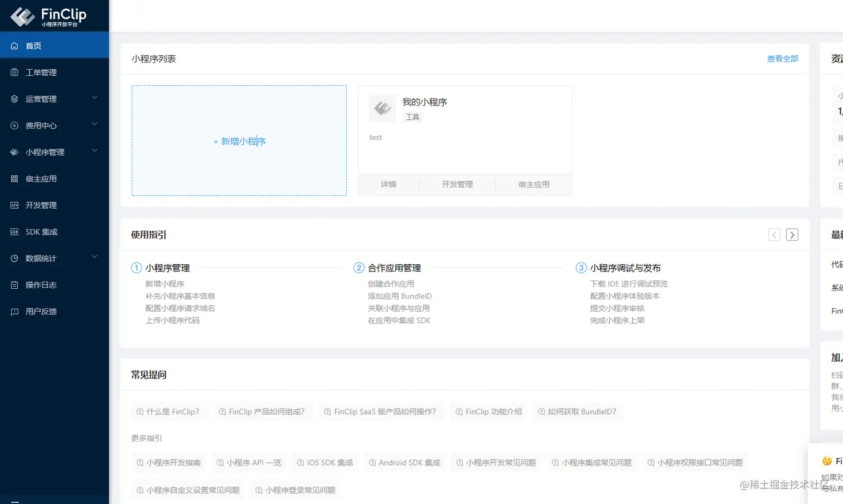Image resolution: width=843 pixels, height=504 pixels.
Task: Click guide link 补充小程序基本信息
Action: coord(180,296)
